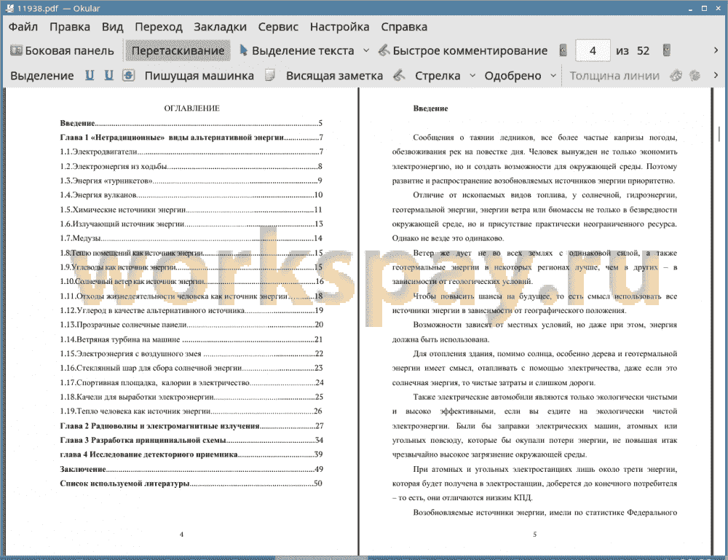Select the Strikeout annotation tool
This screenshot has width=728, height=560.
[129, 75]
